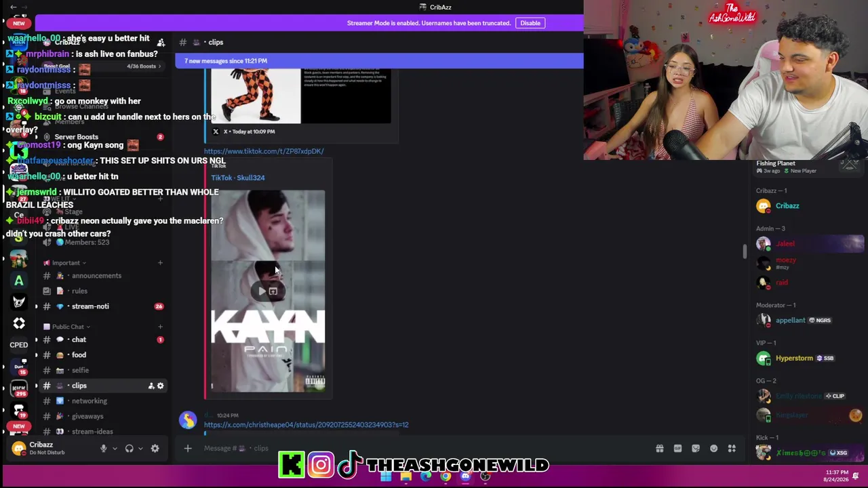View admin moezy's profile

click(x=810, y=263)
